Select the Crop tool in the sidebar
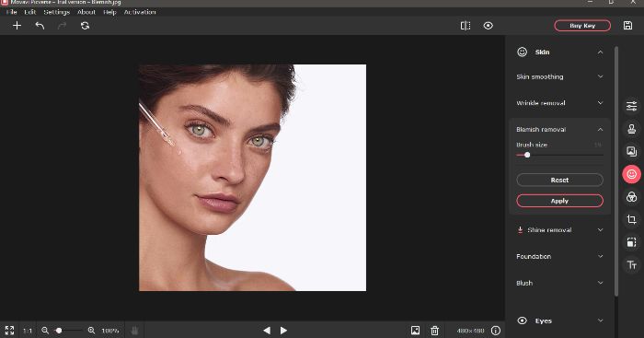Image resolution: width=644 pixels, height=338 pixels. coord(632,219)
